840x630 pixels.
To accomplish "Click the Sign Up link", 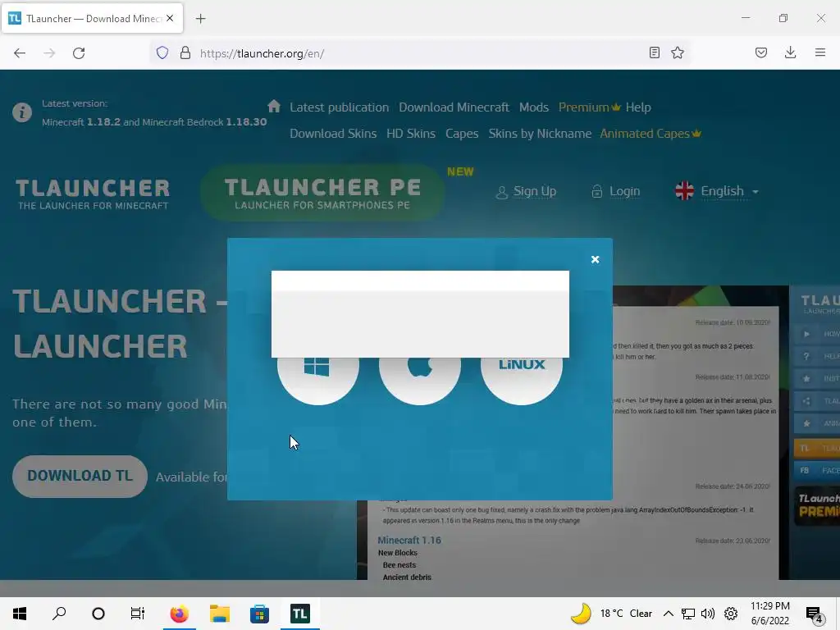I will [x=526, y=191].
